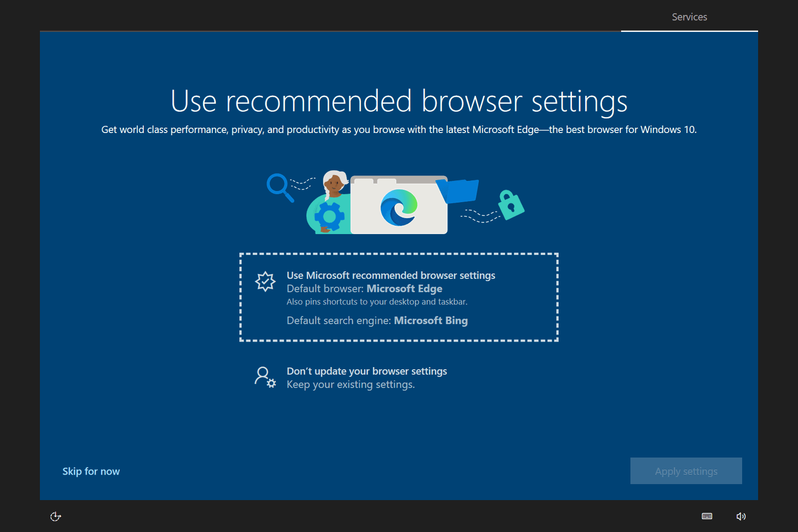
Task: Switch to the Services tab
Action: click(689, 17)
